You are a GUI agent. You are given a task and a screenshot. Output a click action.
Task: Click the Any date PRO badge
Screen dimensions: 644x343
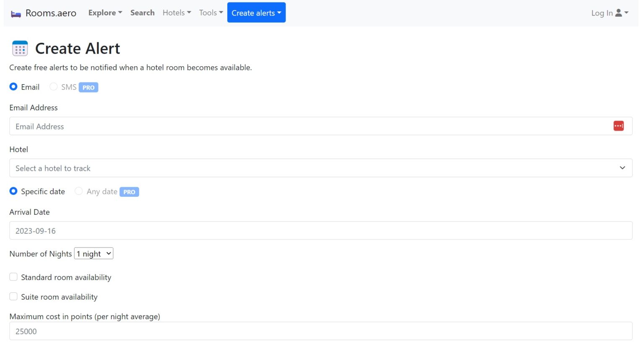tap(129, 192)
